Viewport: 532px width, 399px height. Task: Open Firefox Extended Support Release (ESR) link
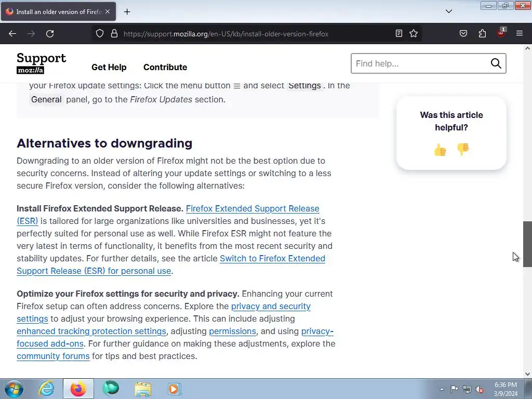coord(252,209)
